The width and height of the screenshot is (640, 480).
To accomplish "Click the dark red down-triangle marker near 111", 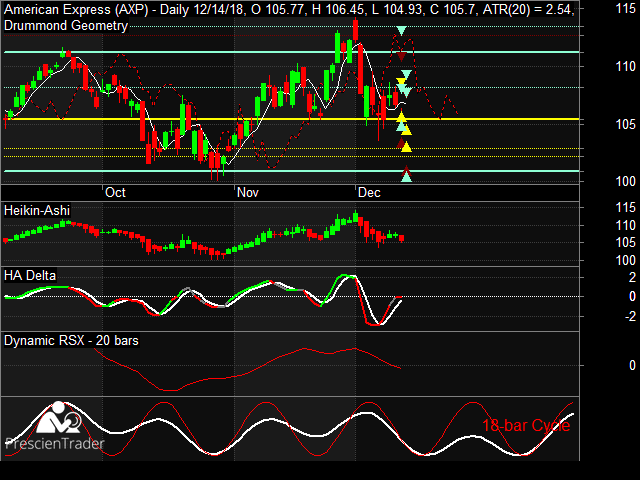I will coord(401,56).
